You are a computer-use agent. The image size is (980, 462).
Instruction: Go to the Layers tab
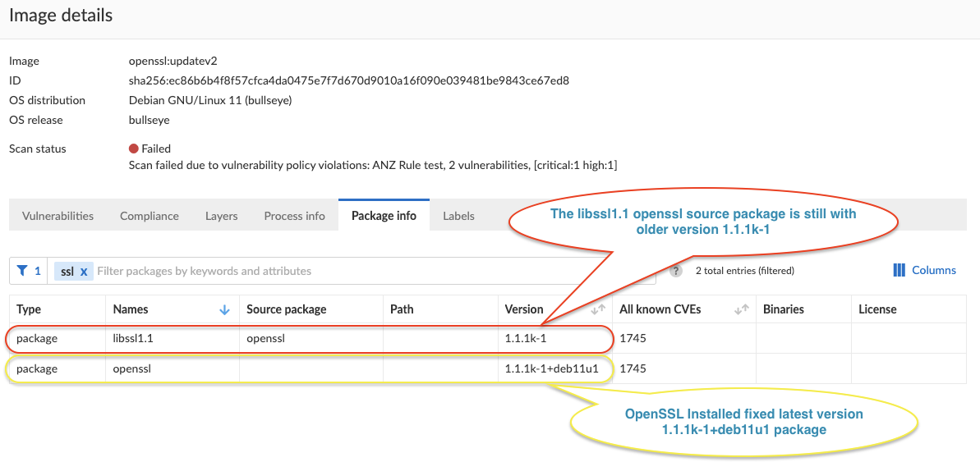click(x=221, y=216)
